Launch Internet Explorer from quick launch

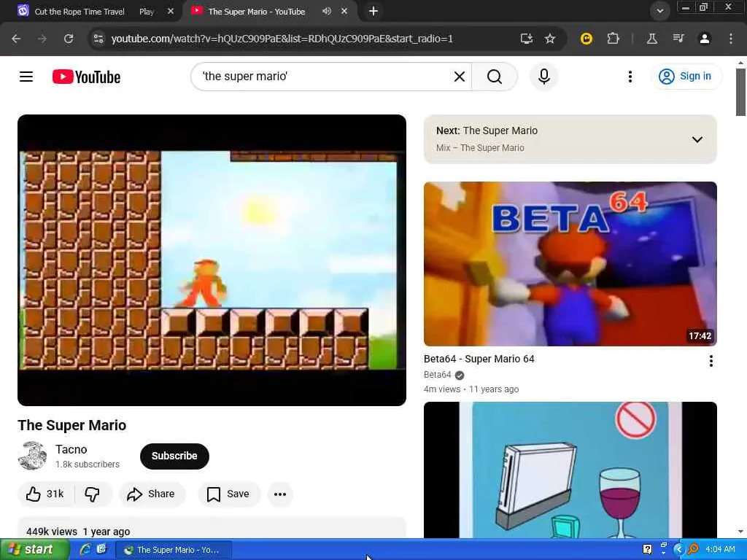click(85, 549)
